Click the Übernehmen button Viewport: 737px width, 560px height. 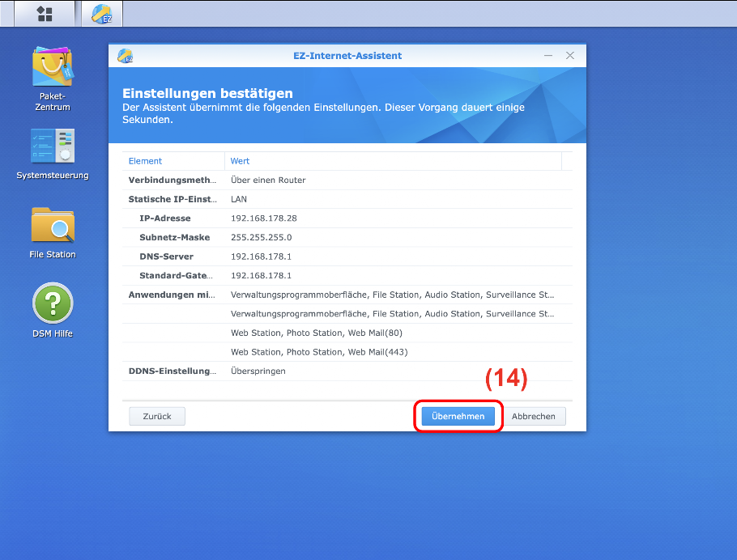[x=458, y=416]
